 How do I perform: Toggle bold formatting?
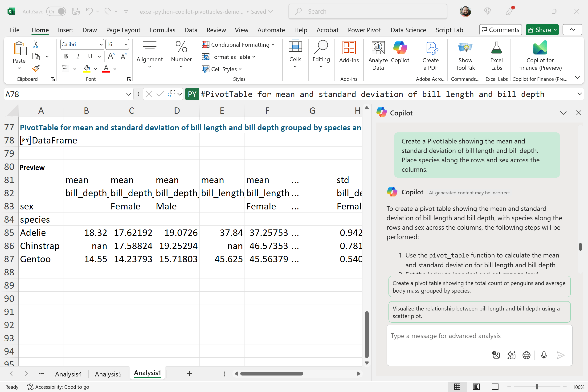[x=66, y=56]
